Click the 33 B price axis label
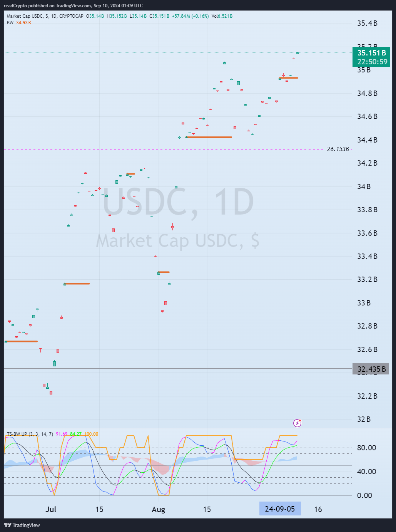Image resolution: width=396 pixels, height=532 pixels. (x=364, y=303)
